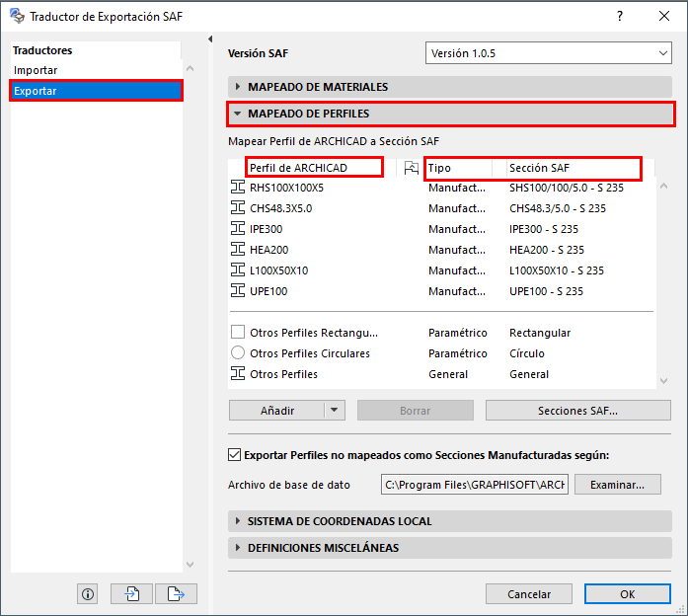This screenshot has height=616, width=688.
Task: Collapse MAPEADO DE PERFILES section
Action: coord(451,114)
